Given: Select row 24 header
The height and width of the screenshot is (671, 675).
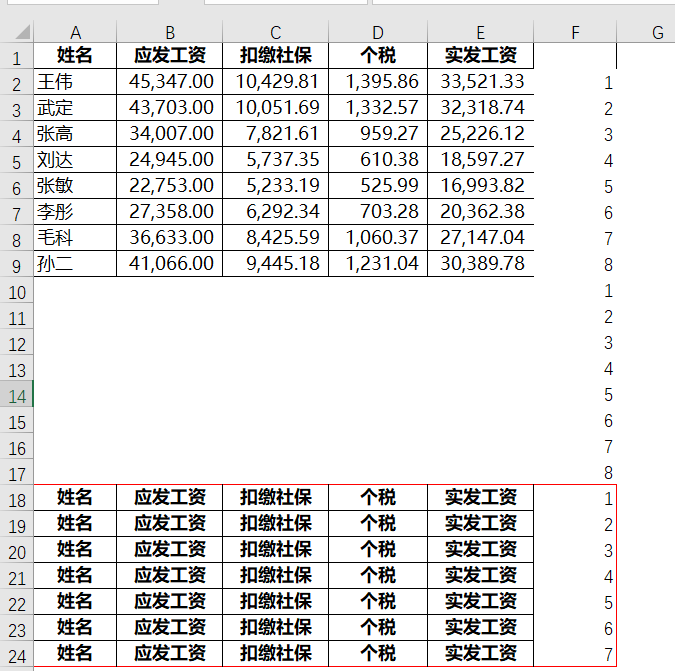Looking at the screenshot, I should pos(17,654).
